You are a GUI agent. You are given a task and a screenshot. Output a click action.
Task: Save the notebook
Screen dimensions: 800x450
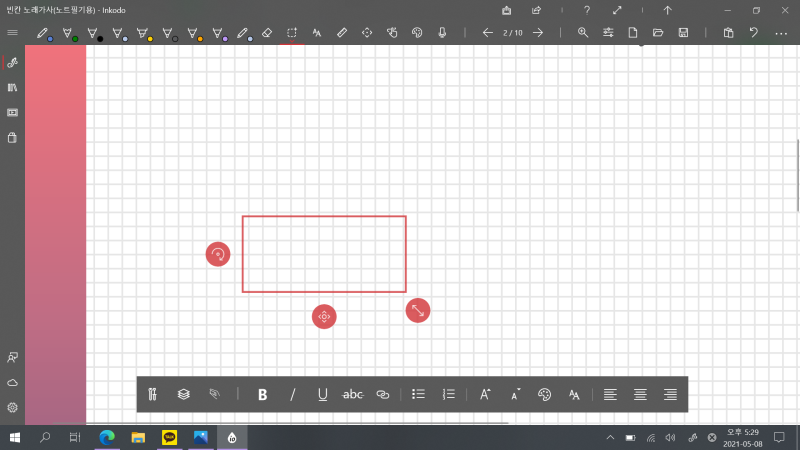tap(683, 33)
